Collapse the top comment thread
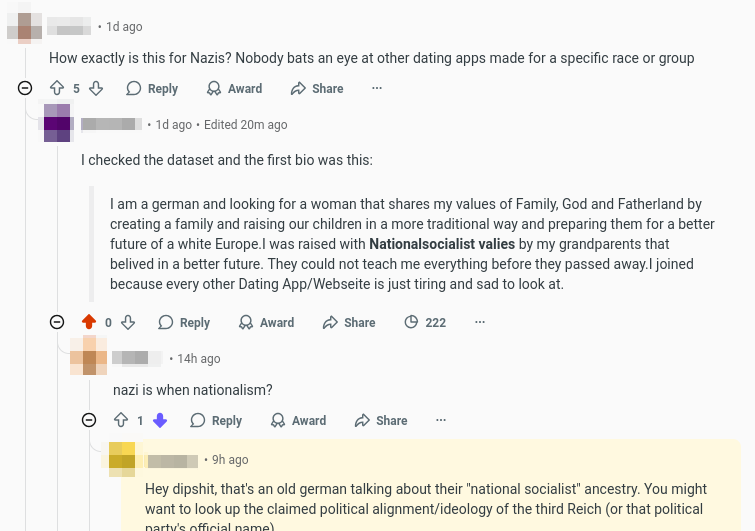 coord(25,89)
